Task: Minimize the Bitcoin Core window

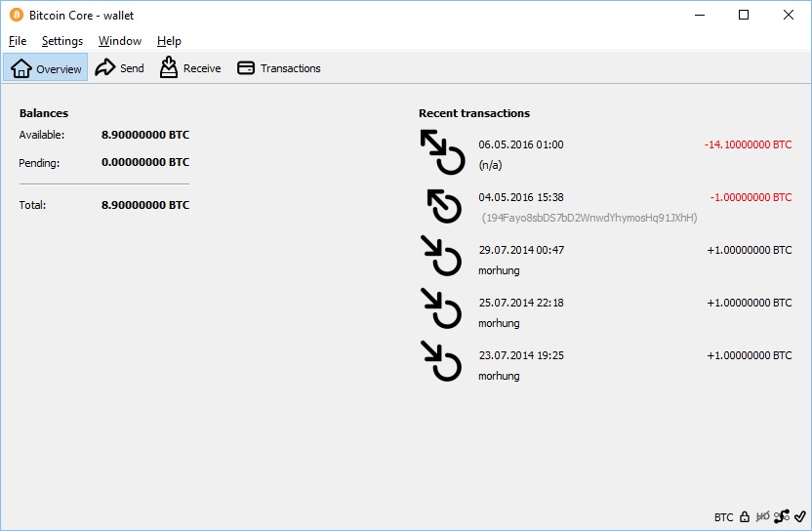Action: [700, 15]
